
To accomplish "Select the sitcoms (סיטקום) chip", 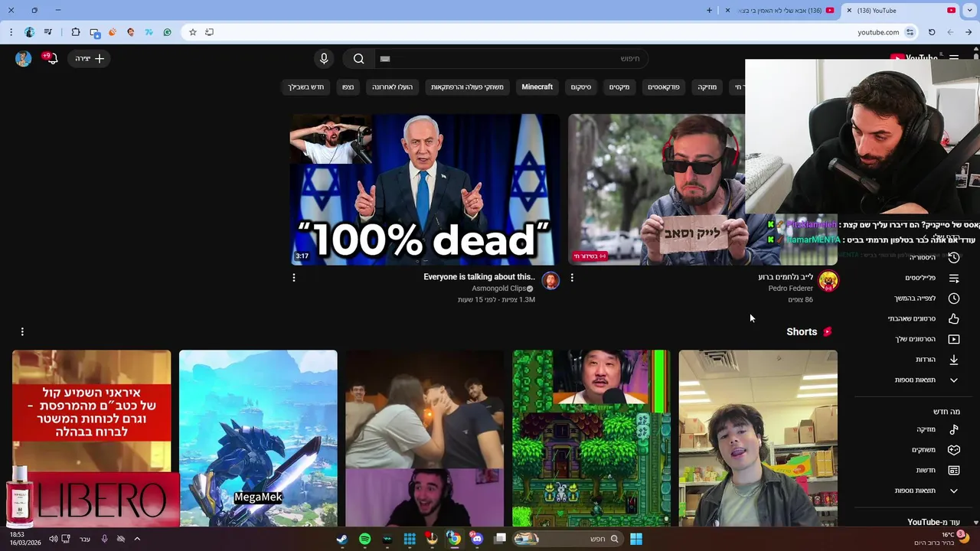I will click(581, 87).
